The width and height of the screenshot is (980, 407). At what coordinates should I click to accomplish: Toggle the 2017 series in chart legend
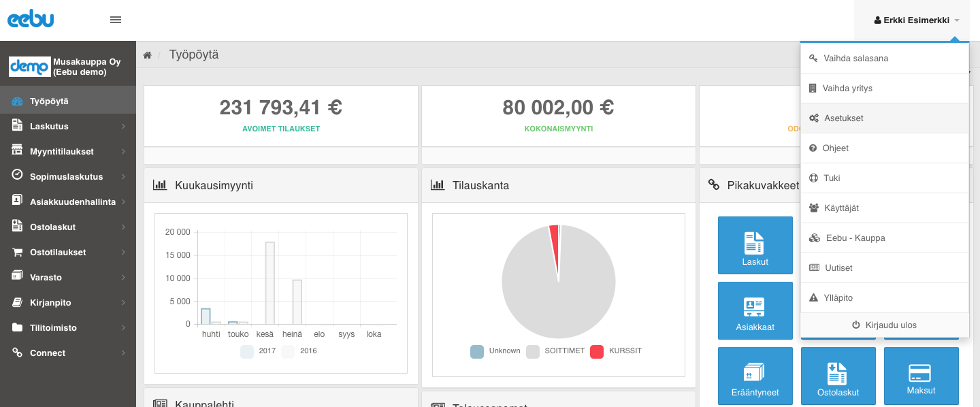(258, 351)
